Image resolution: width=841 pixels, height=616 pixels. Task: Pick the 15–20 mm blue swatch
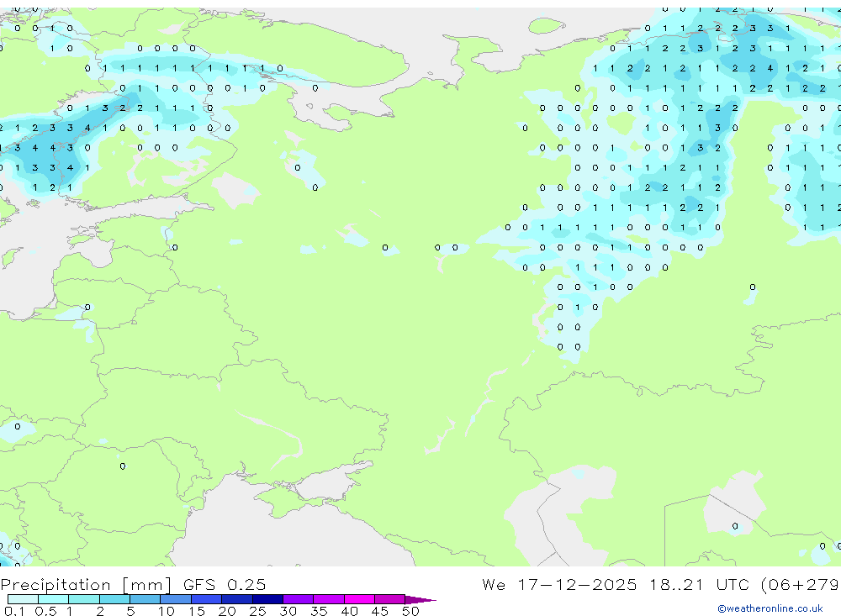(x=206, y=599)
